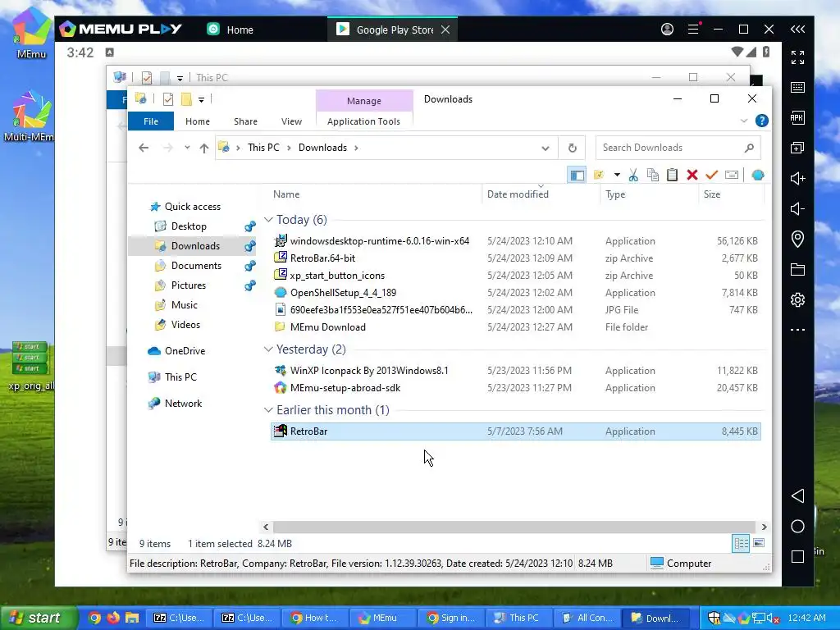Open address bar history dropdown
This screenshot has width=840, height=630.
(x=545, y=148)
